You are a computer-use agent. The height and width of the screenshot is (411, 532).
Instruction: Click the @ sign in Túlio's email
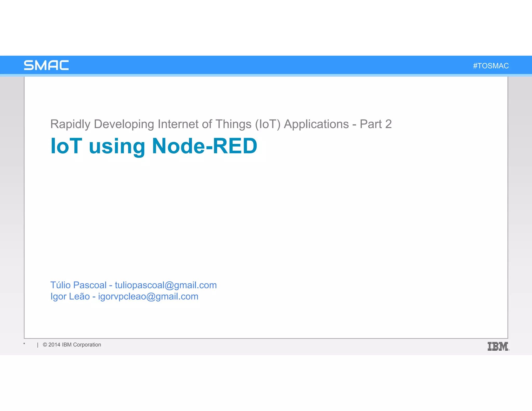pyautogui.click(x=169, y=285)
